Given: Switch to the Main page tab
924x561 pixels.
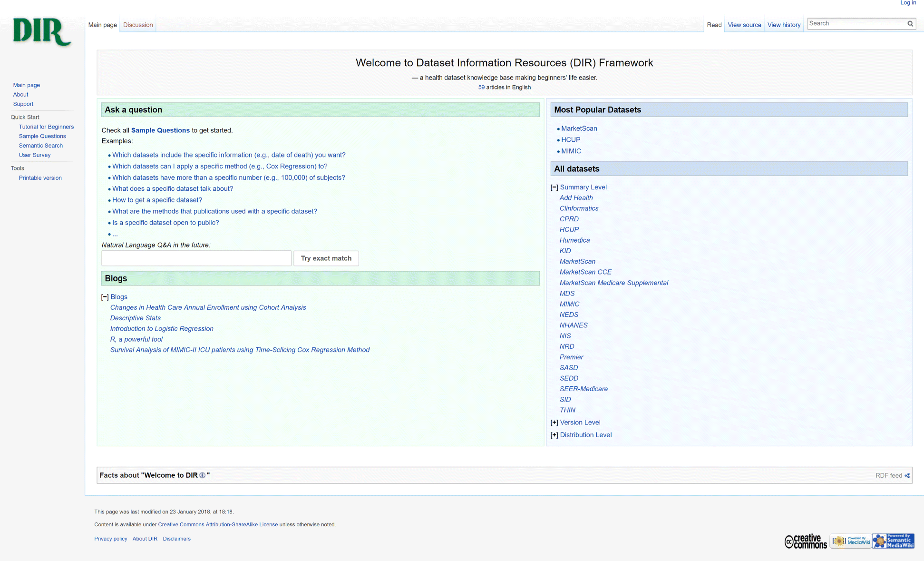Looking at the screenshot, I should (102, 25).
